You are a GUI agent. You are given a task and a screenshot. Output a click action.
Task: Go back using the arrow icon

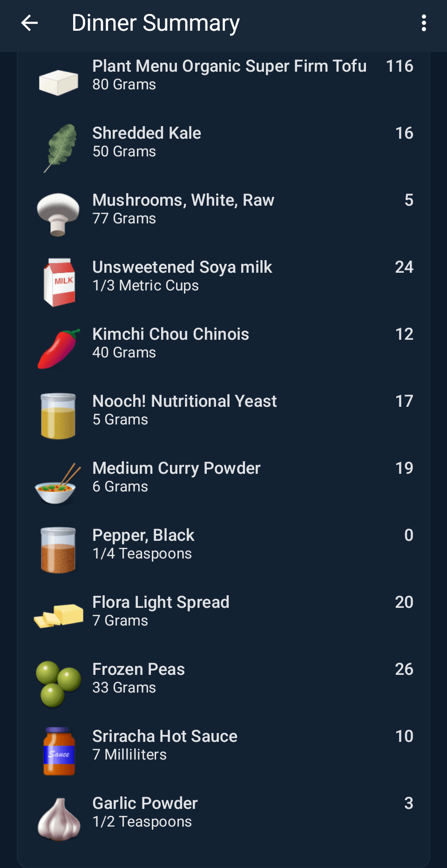[x=29, y=23]
